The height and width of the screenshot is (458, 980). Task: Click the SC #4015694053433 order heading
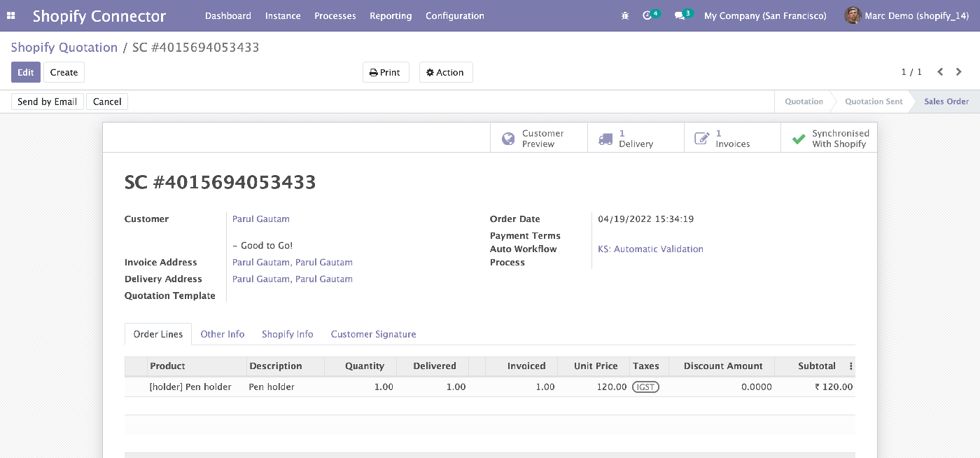point(220,183)
